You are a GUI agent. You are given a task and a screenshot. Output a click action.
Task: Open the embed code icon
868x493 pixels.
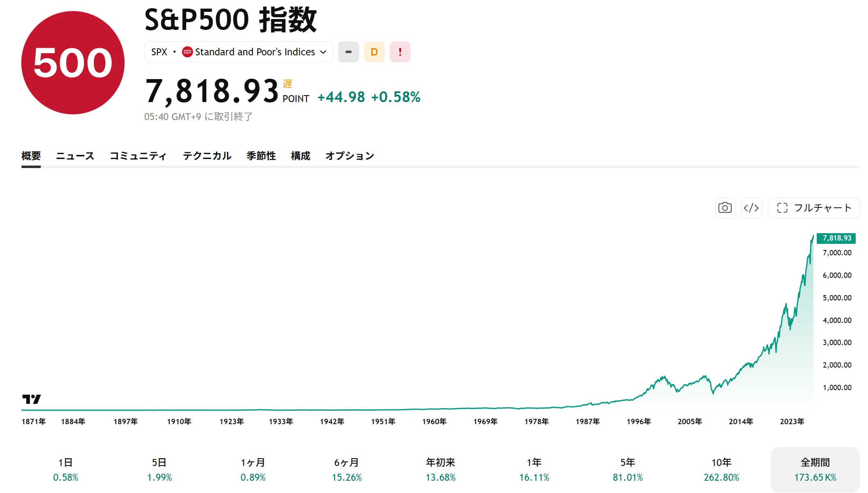click(x=751, y=208)
